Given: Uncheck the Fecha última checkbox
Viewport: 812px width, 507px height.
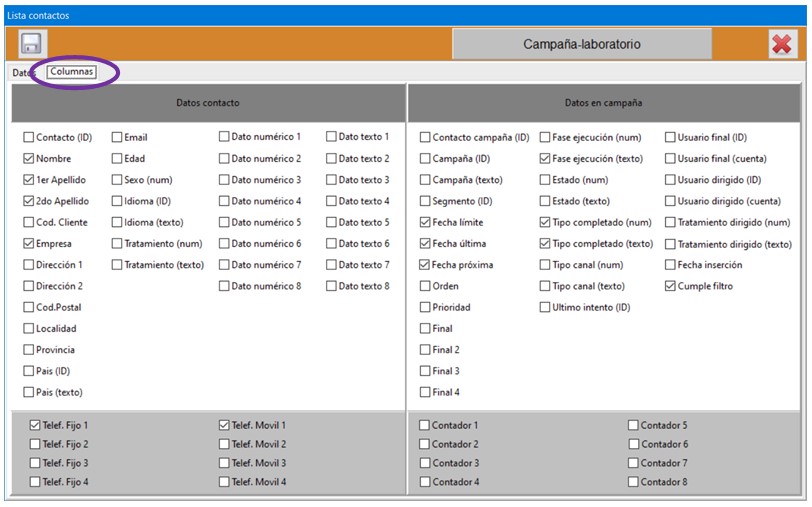Looking at the screenshot, I should point(425,243).
